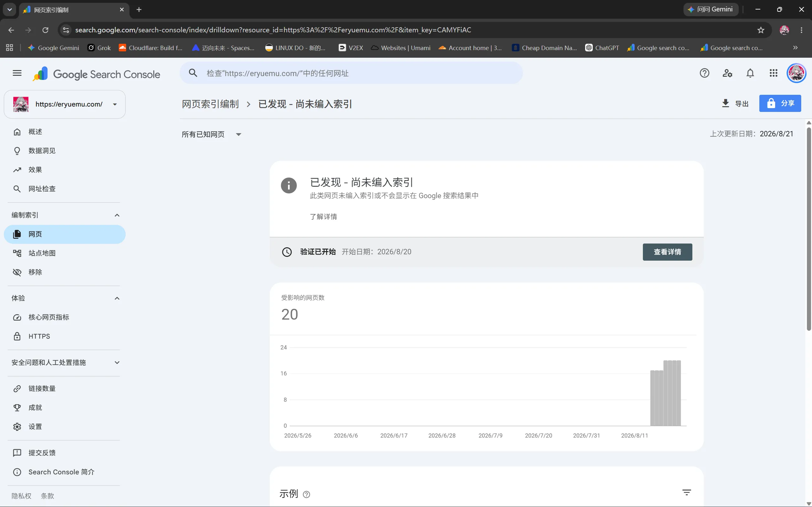Click the 分享 share button

point(780,103)
